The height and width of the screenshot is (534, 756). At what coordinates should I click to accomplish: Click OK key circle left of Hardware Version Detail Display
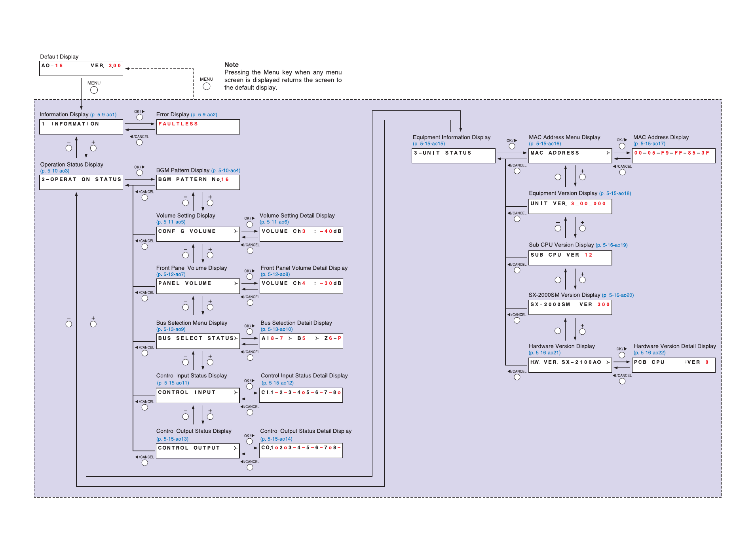coord(622,355)
